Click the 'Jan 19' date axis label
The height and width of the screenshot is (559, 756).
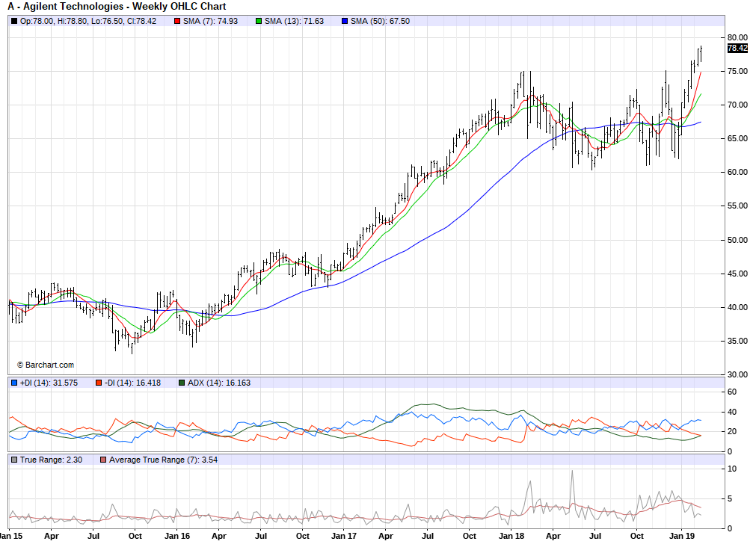click(x=682, y=536)
